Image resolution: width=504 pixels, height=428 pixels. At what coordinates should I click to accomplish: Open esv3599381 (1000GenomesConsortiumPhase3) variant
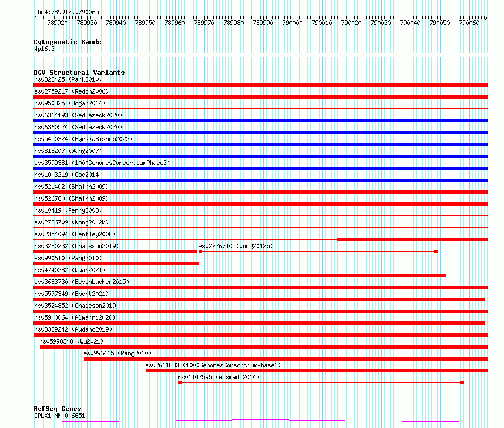[x=102, y=163]
